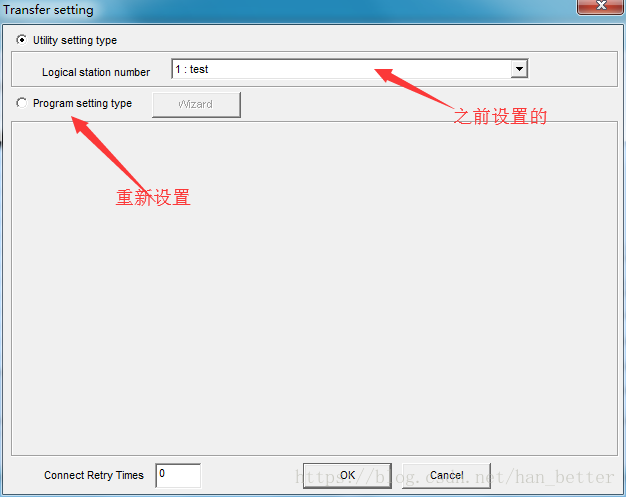Click the red arrow pointing at Program setting
Screen dimensions: 626x497
pyautogui.click(x=108, y=154)
